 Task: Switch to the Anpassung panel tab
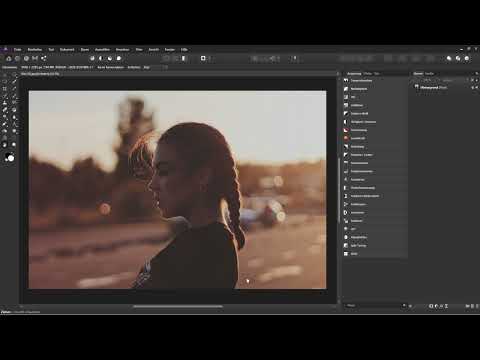pos(354,74)
